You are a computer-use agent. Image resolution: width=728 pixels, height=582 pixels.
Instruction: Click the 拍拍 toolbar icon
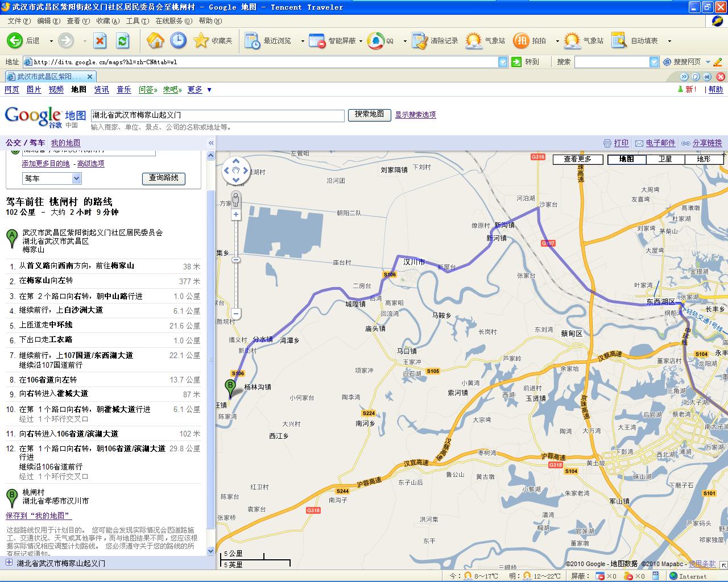tap(530, 40)
